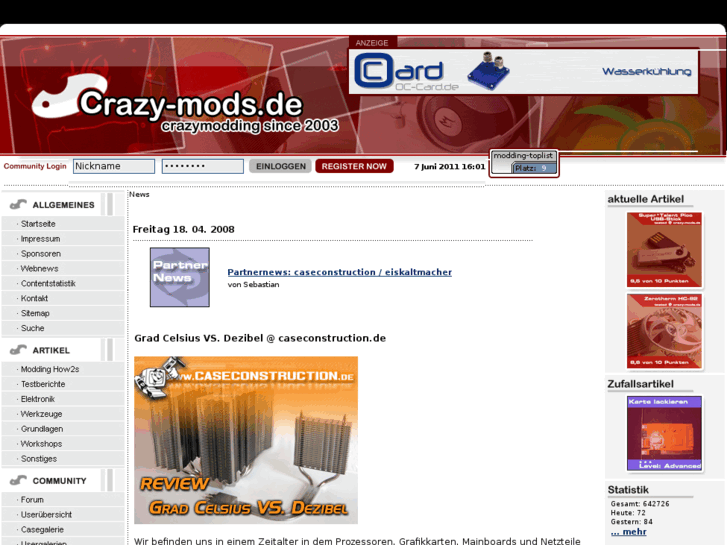The image size is (727, 545).
Task: Click the 'Heute: 72' statistic
Action: pos(628,513)
